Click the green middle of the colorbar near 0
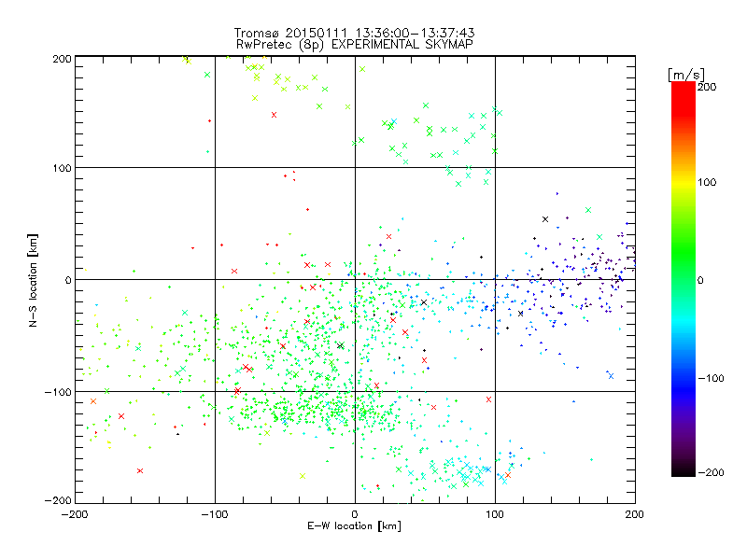 tap(684, 279)
